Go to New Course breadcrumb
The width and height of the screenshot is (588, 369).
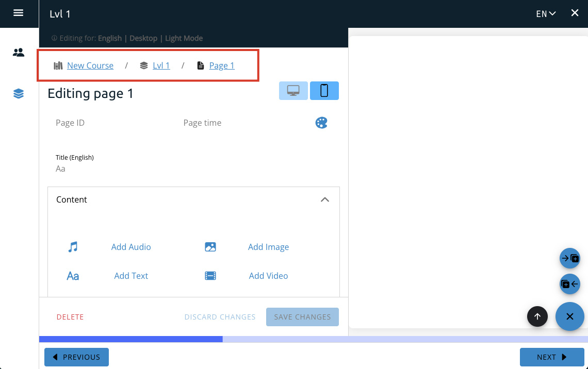[x=90, y=65]
